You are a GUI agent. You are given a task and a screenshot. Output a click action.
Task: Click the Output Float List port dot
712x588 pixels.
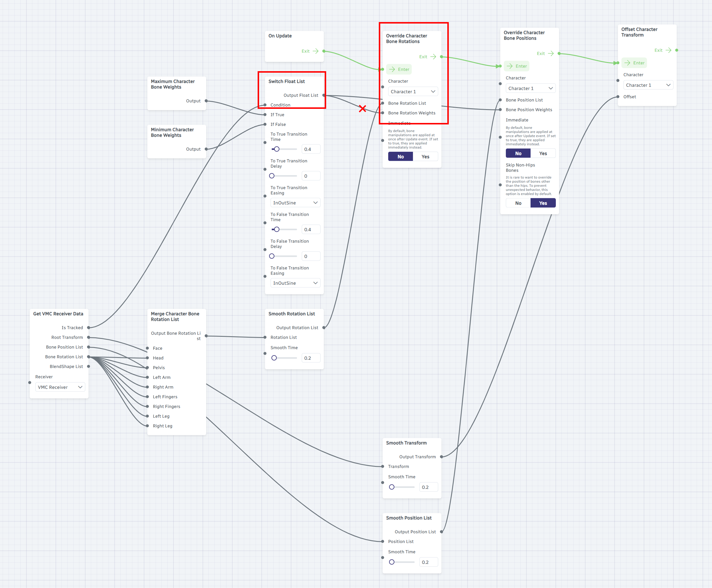(x=324, y=96)
